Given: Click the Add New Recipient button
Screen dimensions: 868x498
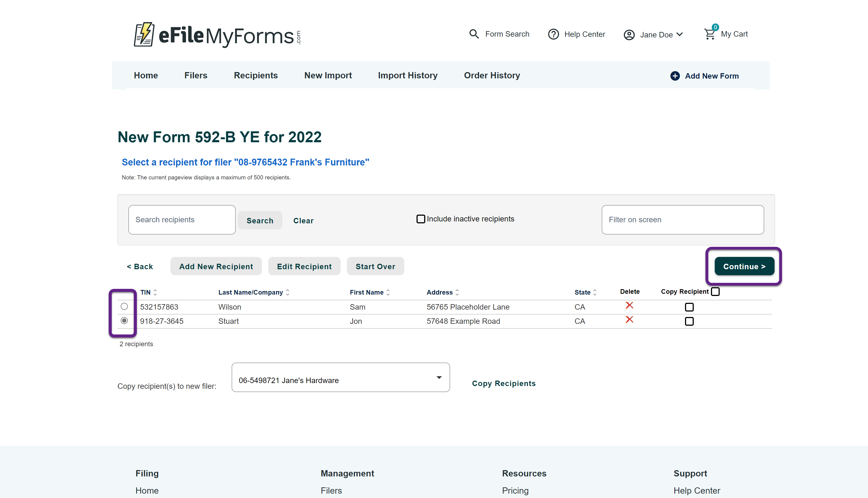Looking at the screenshot, I should [216, 266].
